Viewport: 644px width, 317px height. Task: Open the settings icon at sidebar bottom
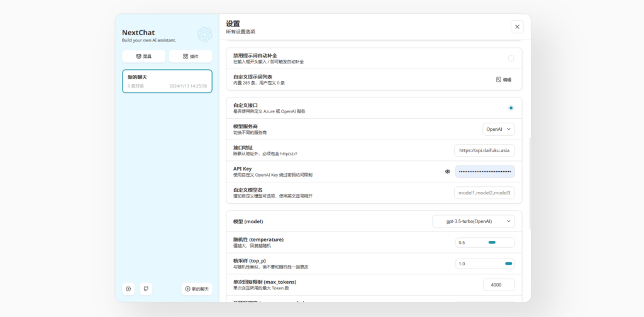pos(128,289)
